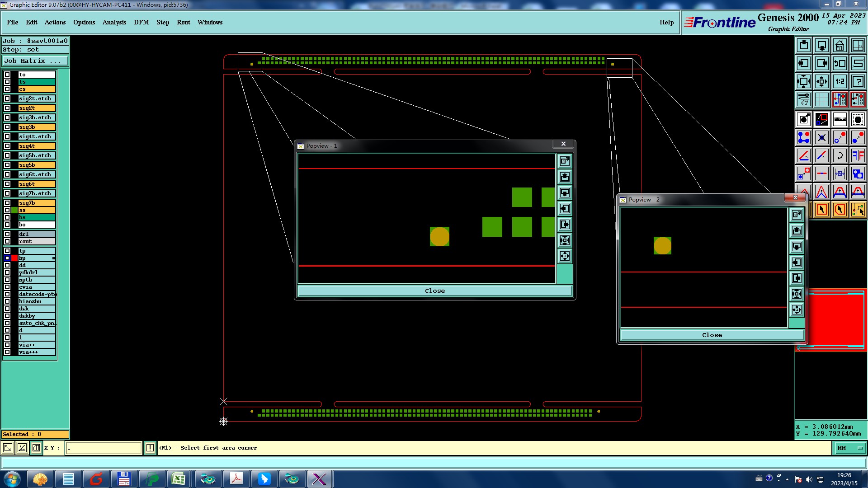Click the question mark help icon
868x488 pixels.
[858, 81]
